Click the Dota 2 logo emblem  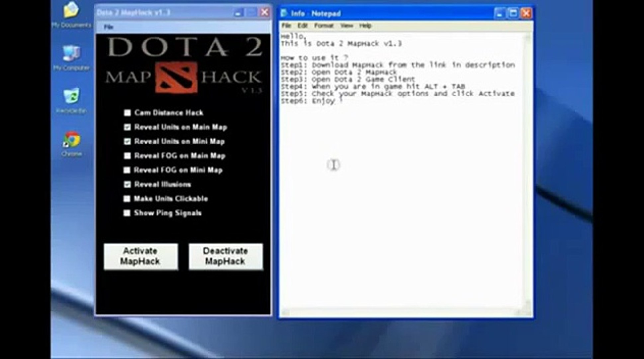(x=176, y=78)
